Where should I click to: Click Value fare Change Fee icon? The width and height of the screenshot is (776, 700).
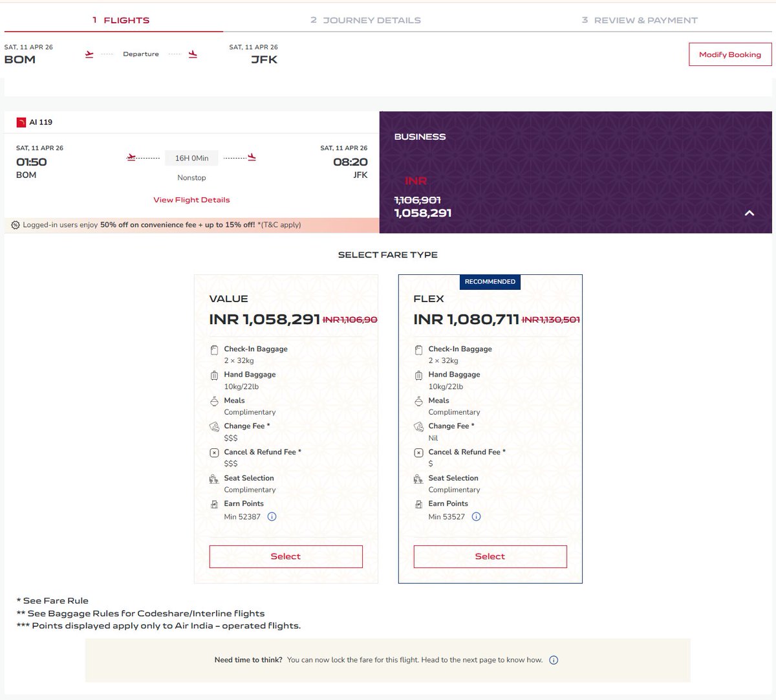215,427
